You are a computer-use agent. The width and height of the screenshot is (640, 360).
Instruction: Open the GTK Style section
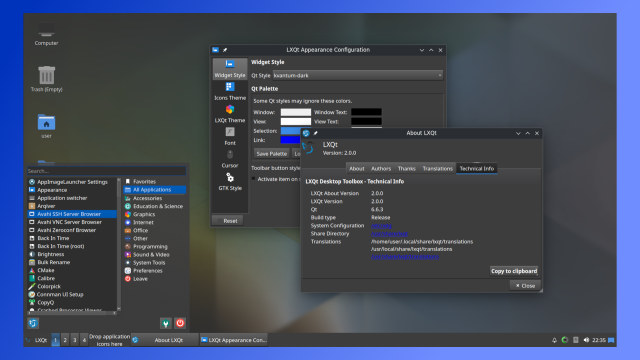click(230, 182)
